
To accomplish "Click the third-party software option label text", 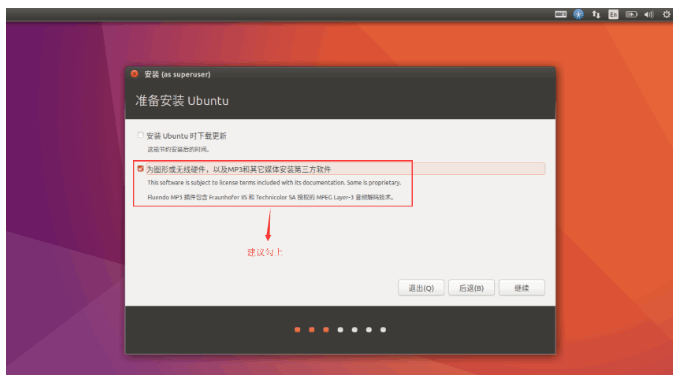I will [239, 169].
